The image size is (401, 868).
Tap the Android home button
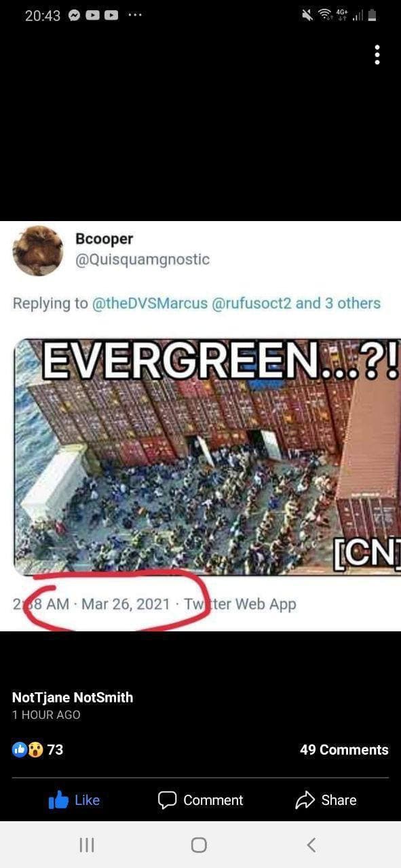pos(199,844)
